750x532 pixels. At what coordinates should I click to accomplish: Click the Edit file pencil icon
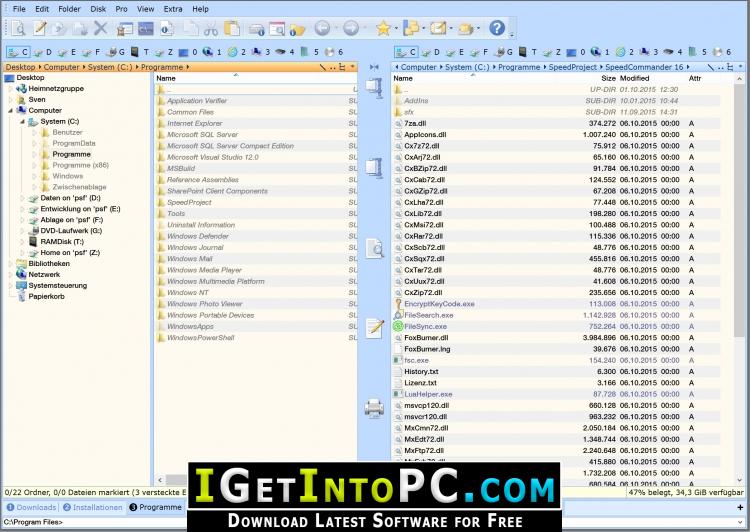(39, 29)
